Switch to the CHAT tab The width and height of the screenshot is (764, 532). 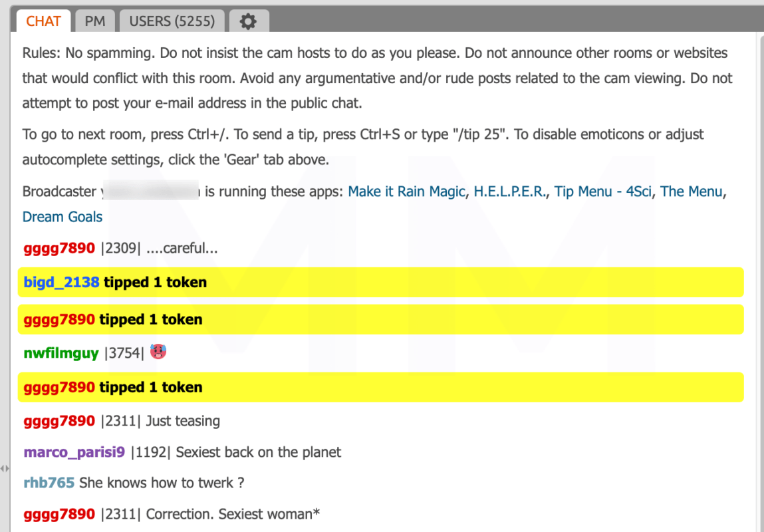point(43,21)
